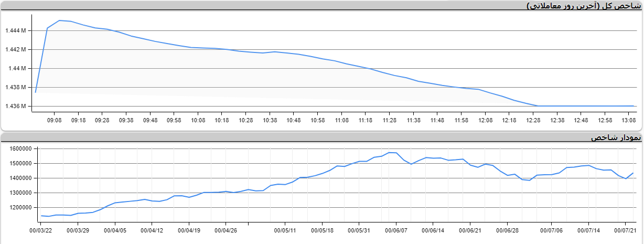Image resolution: width=644 pixels, height=244 pixels.
Task: Click the last data point on the history line
Action: [x=634, y=173]
